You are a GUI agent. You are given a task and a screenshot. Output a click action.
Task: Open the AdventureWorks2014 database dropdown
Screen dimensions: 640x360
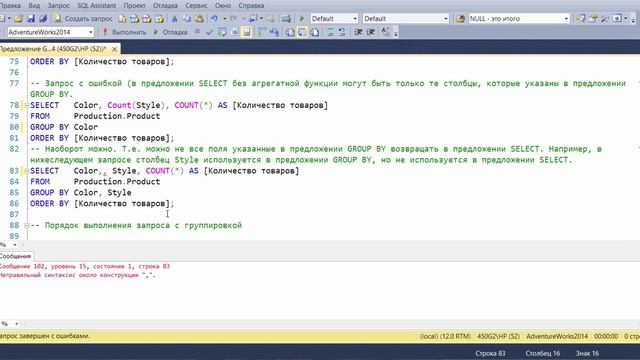point(50,32)
